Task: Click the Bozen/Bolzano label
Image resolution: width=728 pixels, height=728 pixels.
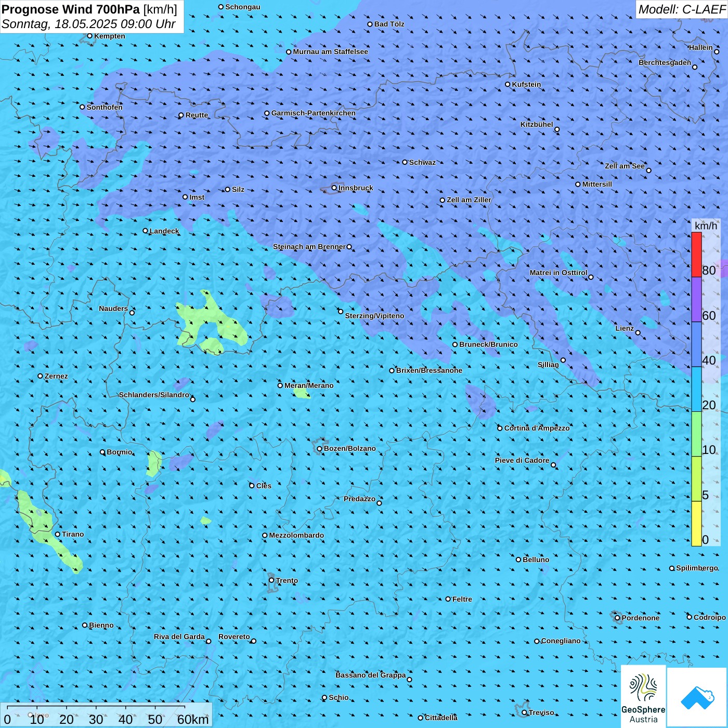Action: 349,448
